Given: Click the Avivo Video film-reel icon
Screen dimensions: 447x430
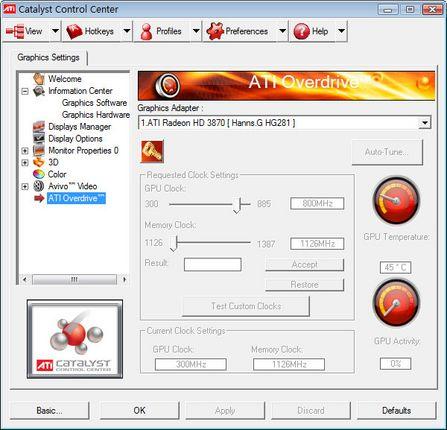Looking at the screenshot, I should pyautogui.click(x=39, y=186).
